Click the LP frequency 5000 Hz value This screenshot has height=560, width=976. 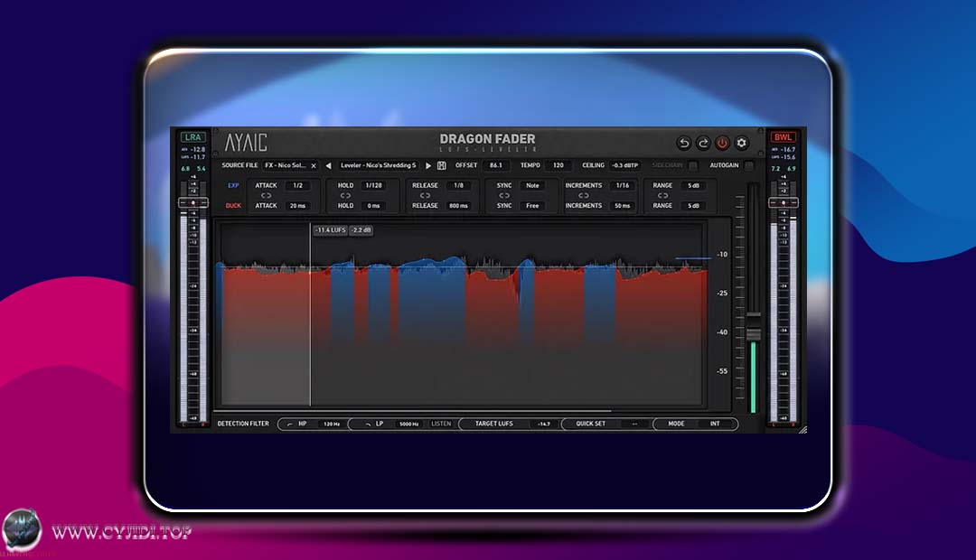coord(409,424)
